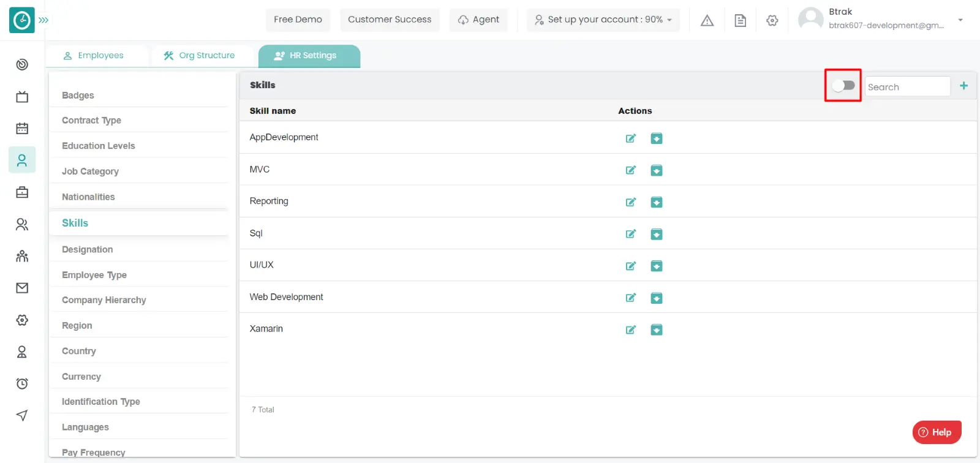Open the calendar icon in sidebar
The image size is (980, 463).
pos(22,129)
